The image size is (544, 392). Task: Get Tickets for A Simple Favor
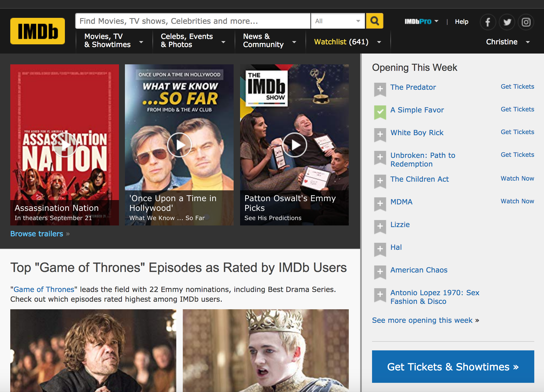[x=517, y=109]
